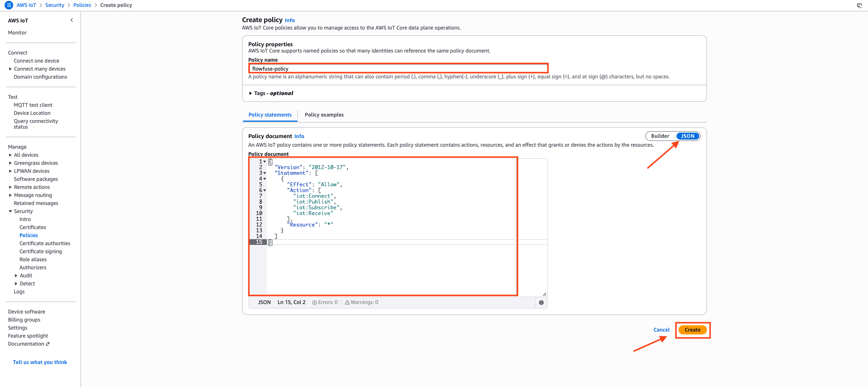The width and height of the screenshot is (868, 387).
Task: Click inside the Policy name field
Action: pyautogui.click(x=398, y=68)
